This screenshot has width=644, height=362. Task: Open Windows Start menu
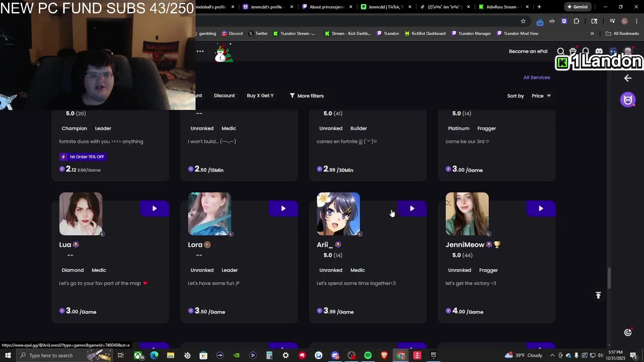click(8, 355)
